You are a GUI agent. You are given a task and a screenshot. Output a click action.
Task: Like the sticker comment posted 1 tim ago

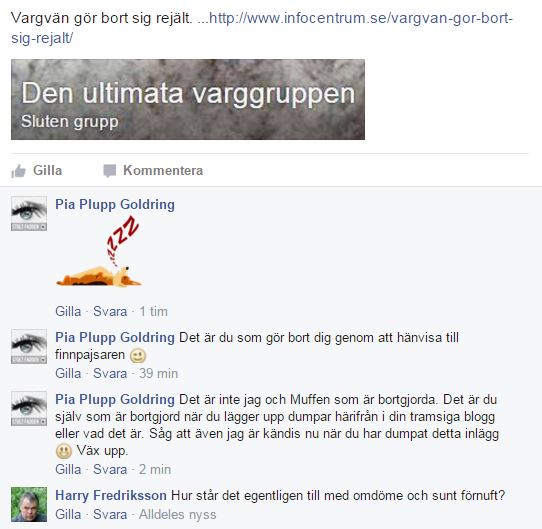[x=68, y=312]
